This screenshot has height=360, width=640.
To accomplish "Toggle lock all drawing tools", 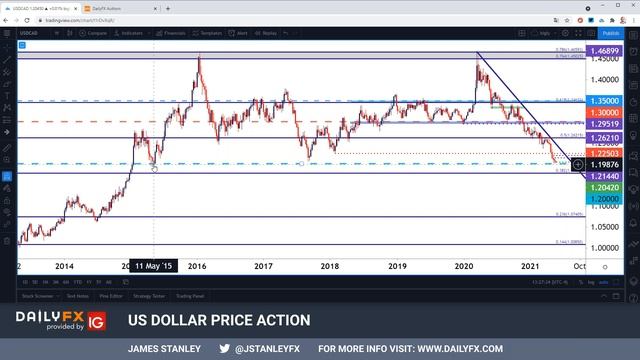I will [x=7, y=200].
